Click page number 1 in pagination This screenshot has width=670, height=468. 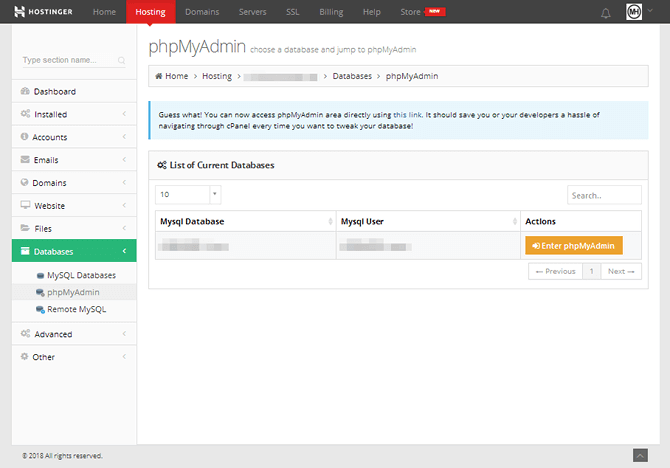tap(592, 271)
